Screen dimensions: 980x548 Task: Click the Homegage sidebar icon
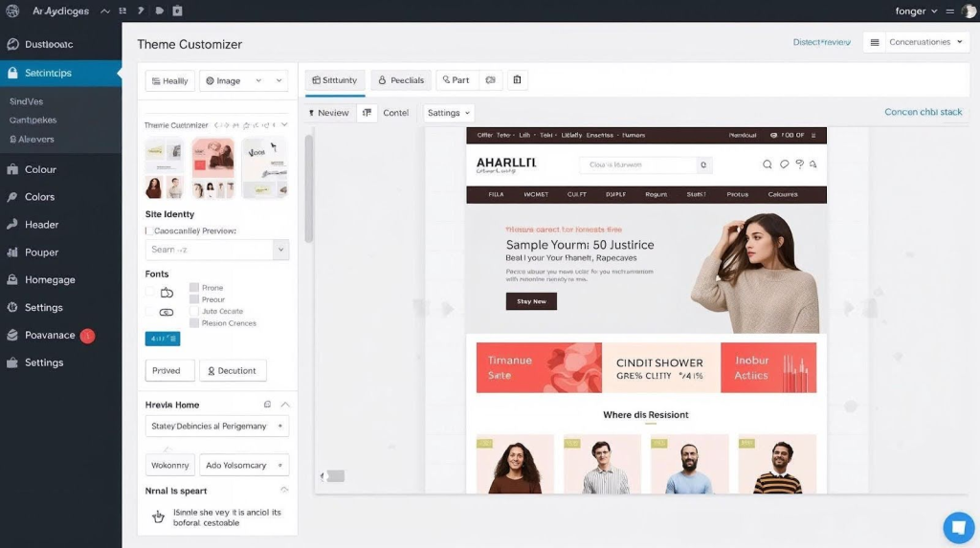[x=12, y=280]
